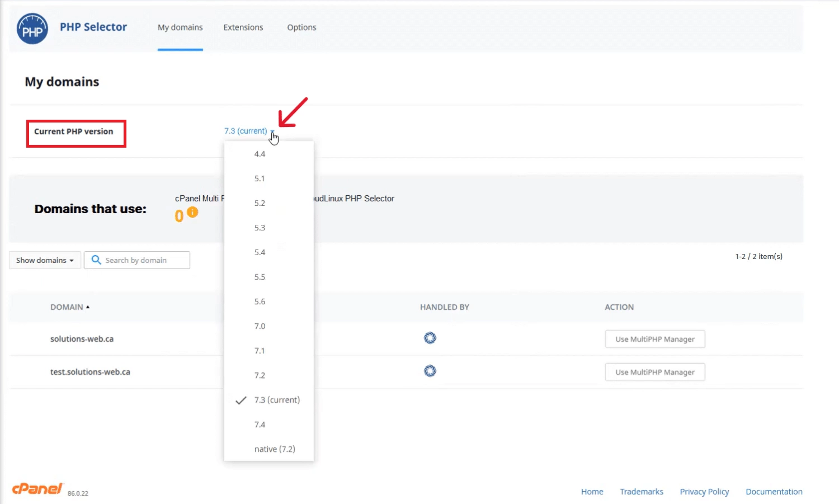
Task: Click Use MultiPHP Manager for solutions-web.ca
Action: coord(654,338)
